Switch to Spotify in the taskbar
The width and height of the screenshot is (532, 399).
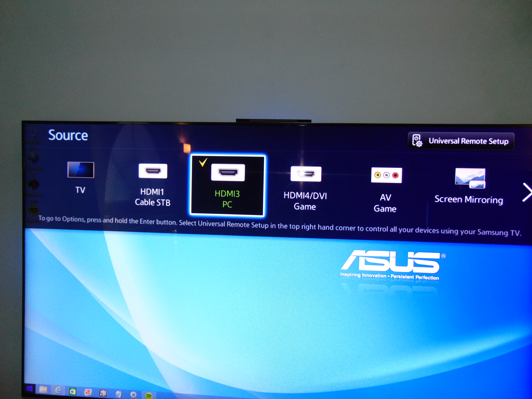point(149,395)
